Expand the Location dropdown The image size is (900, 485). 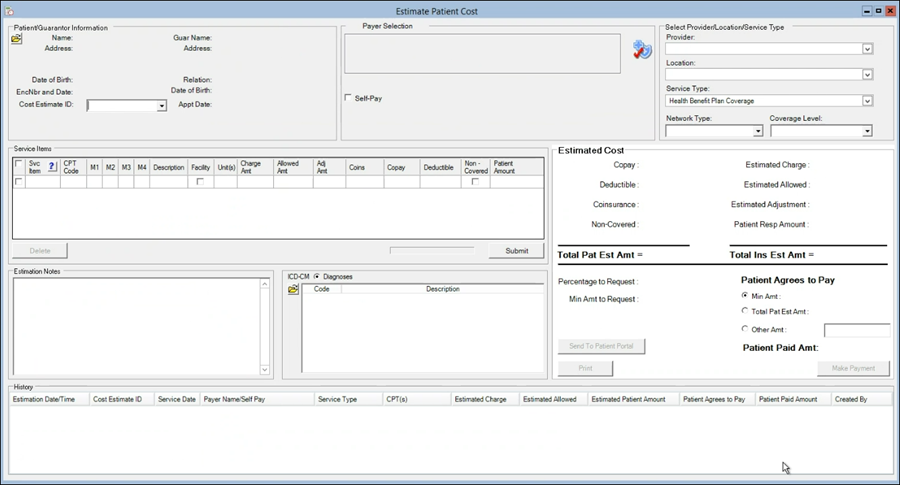tap(867, 75)
